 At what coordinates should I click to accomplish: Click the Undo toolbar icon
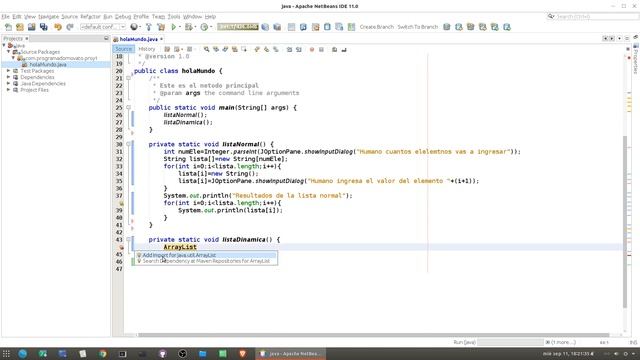point(58,27)
